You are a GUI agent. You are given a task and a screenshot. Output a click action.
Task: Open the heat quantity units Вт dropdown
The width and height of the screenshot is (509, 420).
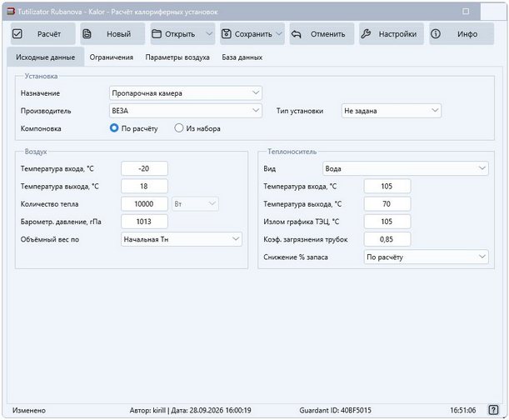coord(195,203)
